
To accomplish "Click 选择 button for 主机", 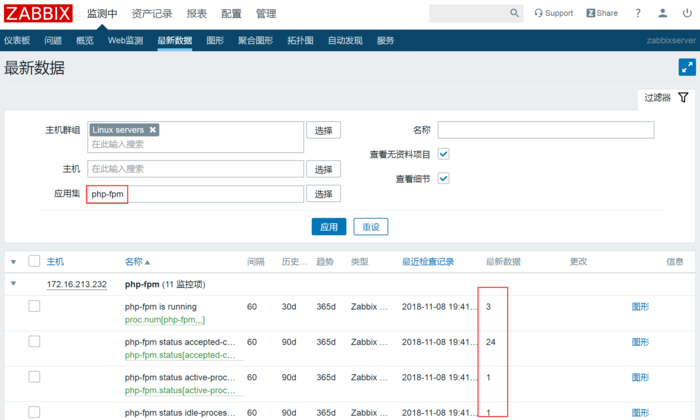I will (324, 169).
